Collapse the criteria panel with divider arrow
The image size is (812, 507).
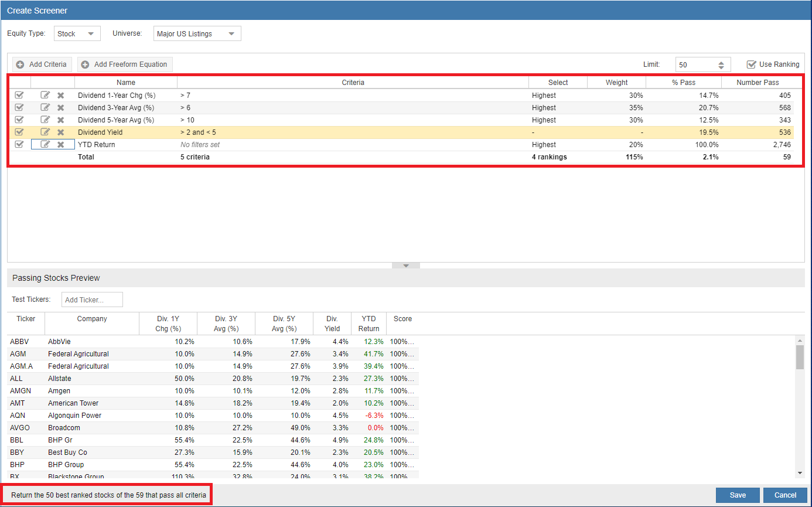pos(405,266)
